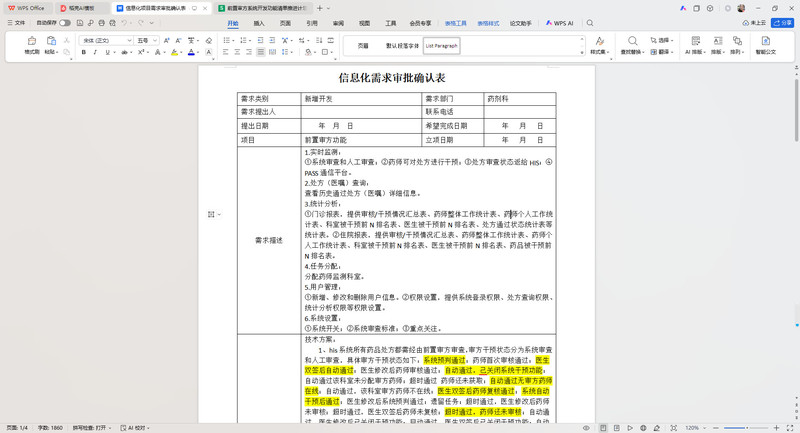Click the fit-page icon in status bar
Image resolution: width=800 pixels, height=433 pixels.
673,428
